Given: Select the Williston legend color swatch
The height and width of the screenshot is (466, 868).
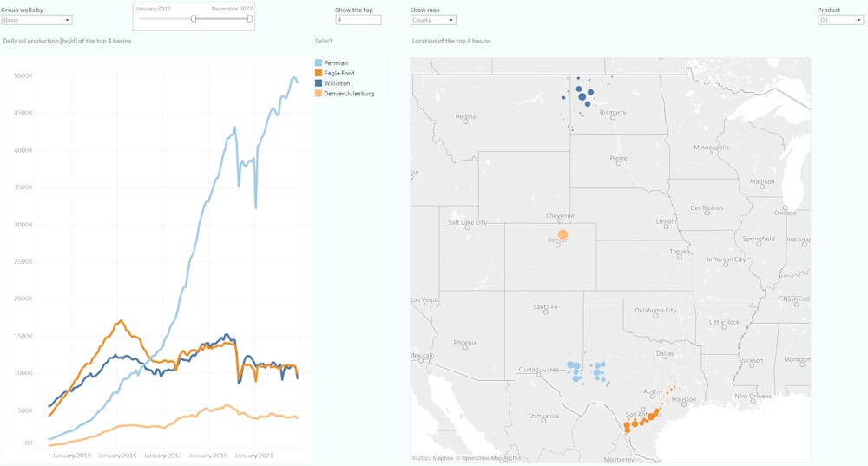Looking at the screenshot, I should [319, 83].
